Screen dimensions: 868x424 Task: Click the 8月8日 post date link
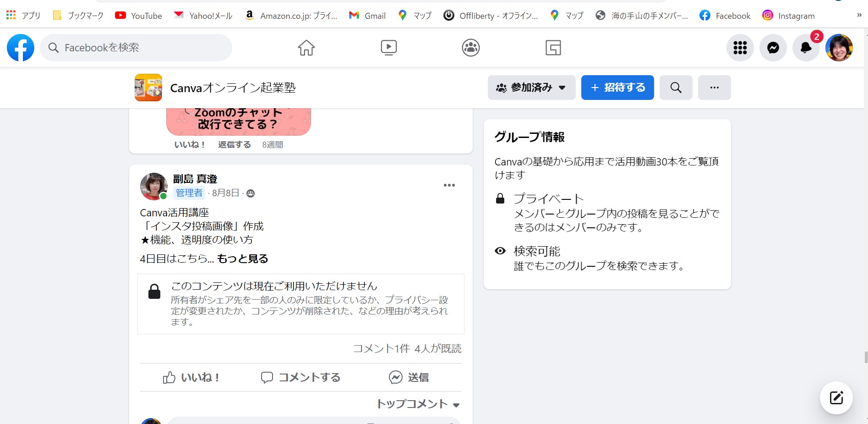225,193
